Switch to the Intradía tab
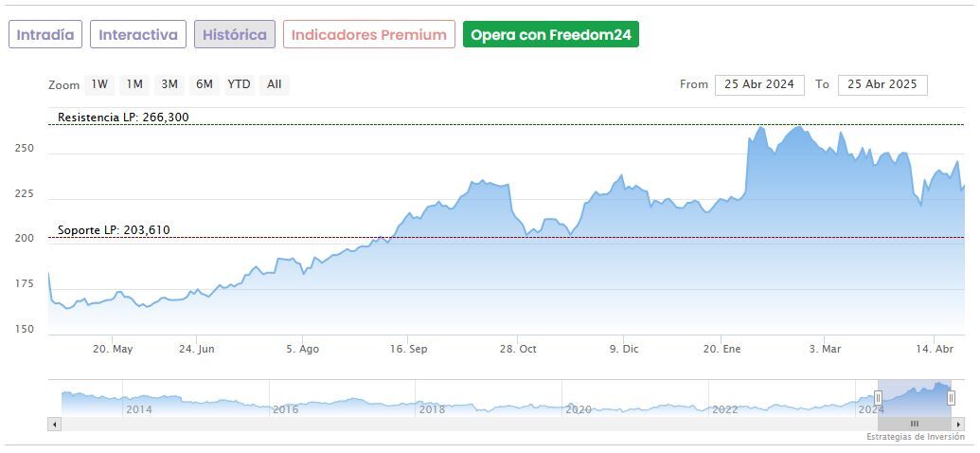 pos(45,35)
